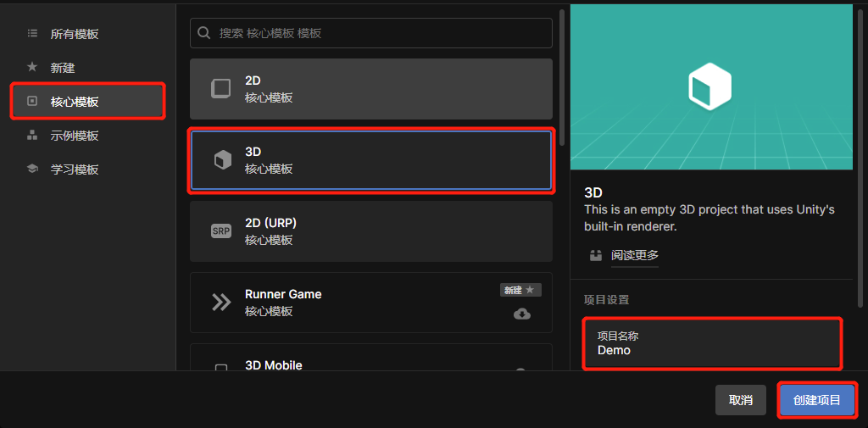
Task: Click the 项目设置 heading
Action: [x=606, y=300]
